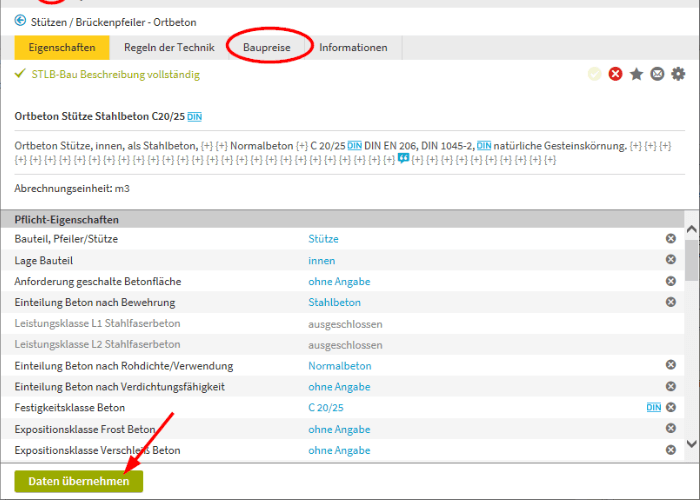Open the Festigkeitsklasse Beton value C 20/25
The width and height of the screenshot is (700, 500).
[x=325, y=408]
